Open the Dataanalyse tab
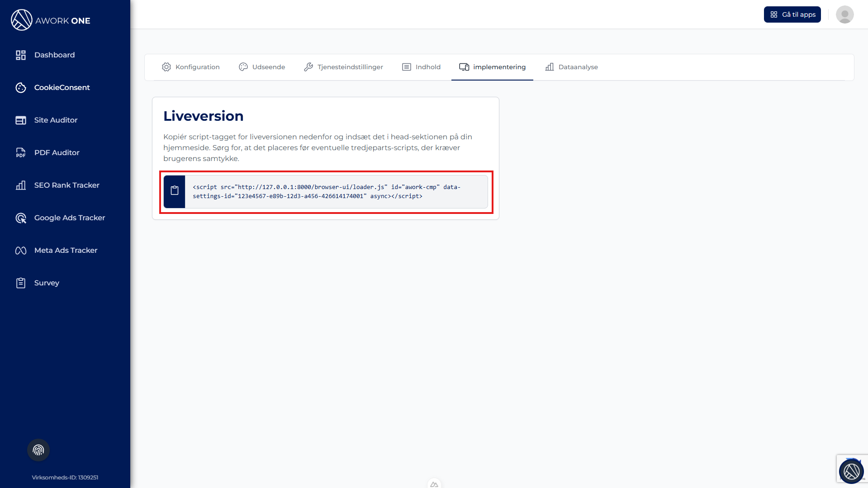The height and width of the screenshot is (488, 868). (x=572, y=67)
